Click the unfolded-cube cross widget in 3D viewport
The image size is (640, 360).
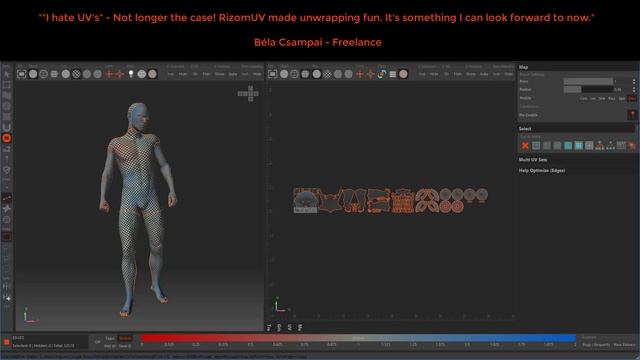(x=248, y=93)
